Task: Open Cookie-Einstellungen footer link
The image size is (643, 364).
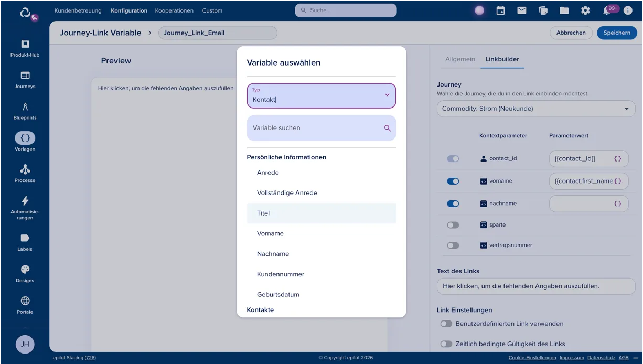Action: [x=532, y=358]
